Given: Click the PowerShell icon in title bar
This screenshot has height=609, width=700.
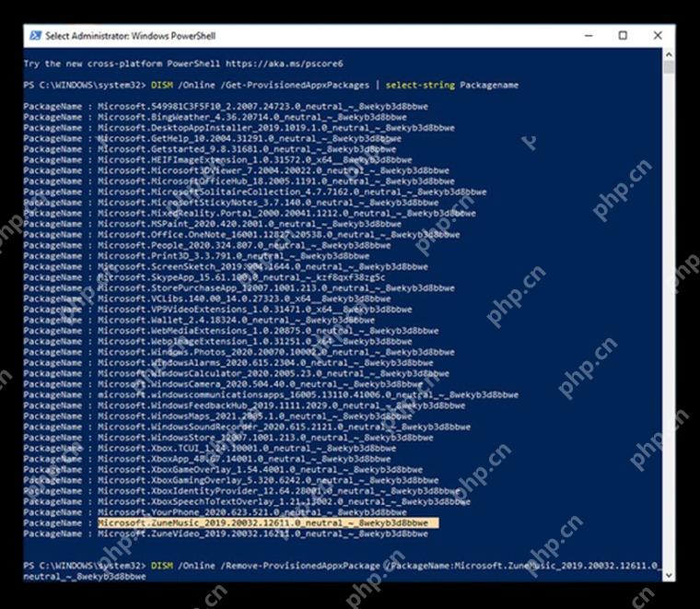Looking at the screenshot, I should click(x=35, y=36).
